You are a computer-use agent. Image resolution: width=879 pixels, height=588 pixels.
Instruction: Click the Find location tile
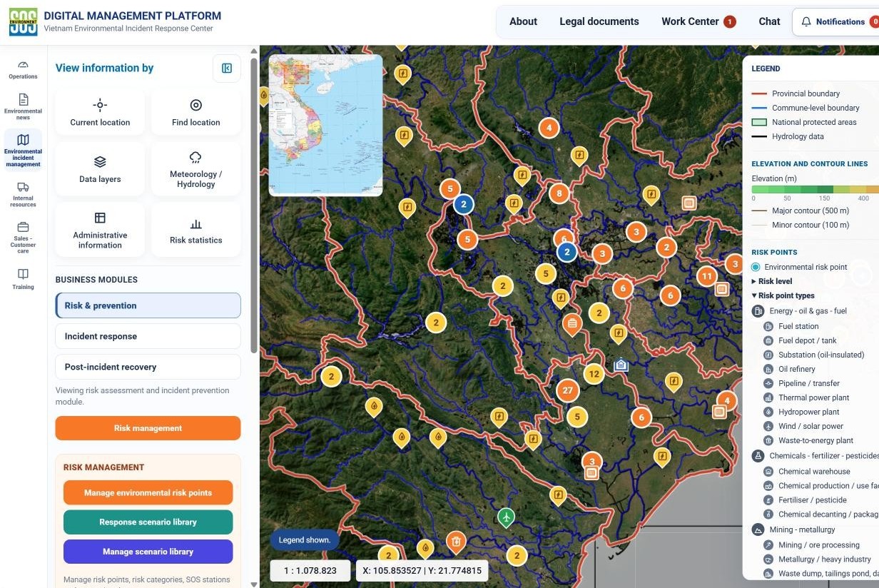pyautogui.click(x=195, y=112)
